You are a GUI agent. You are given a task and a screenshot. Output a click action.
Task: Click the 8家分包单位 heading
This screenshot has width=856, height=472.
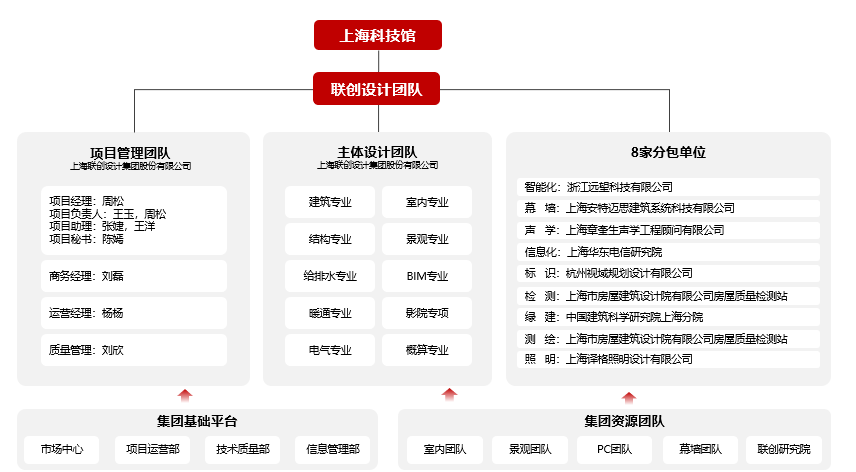(668, 152)
